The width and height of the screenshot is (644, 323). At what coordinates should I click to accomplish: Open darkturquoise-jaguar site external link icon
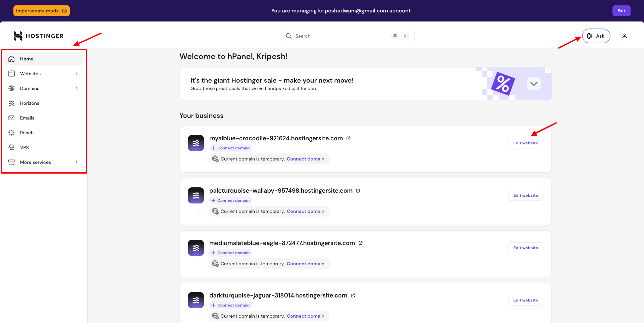(x=353, y=295)
